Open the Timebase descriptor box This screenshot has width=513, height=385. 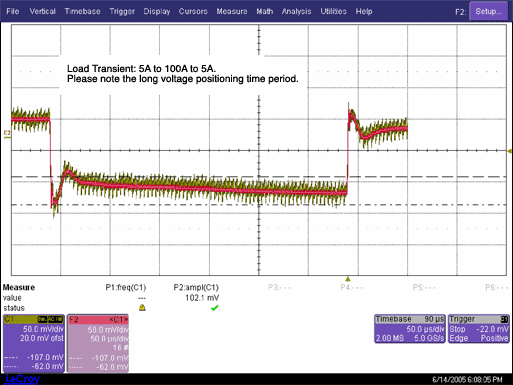click(410, 329)
